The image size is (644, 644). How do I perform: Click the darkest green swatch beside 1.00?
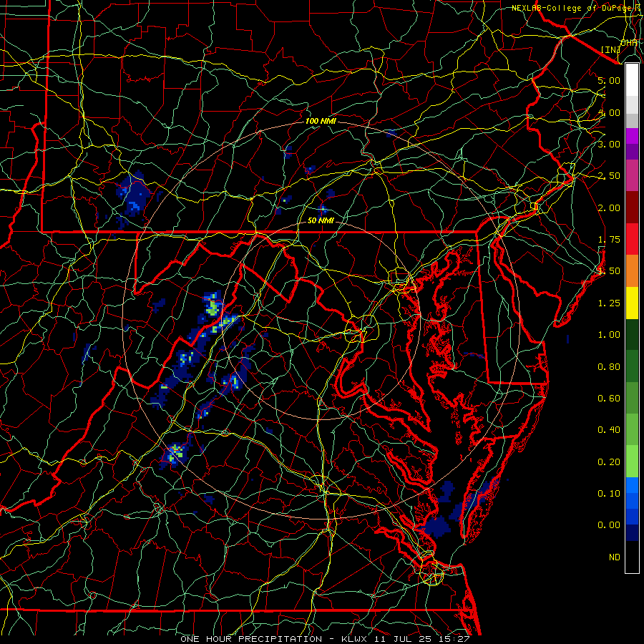tap(632, 335)
